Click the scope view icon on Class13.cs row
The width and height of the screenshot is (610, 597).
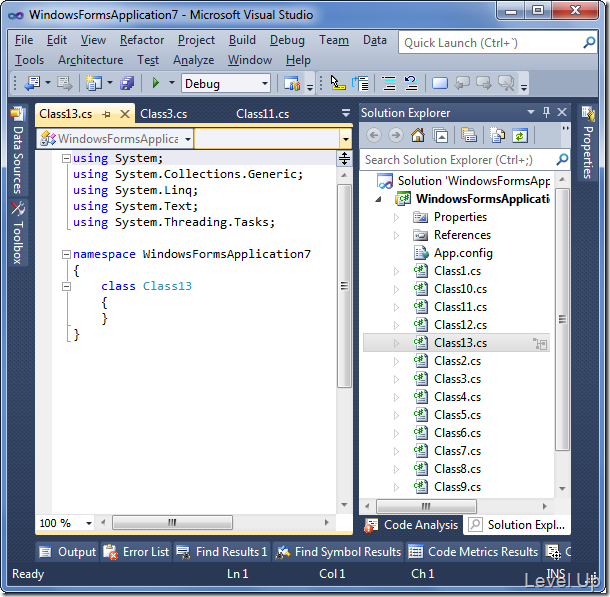pyautogui.click(x=540, y=343)
